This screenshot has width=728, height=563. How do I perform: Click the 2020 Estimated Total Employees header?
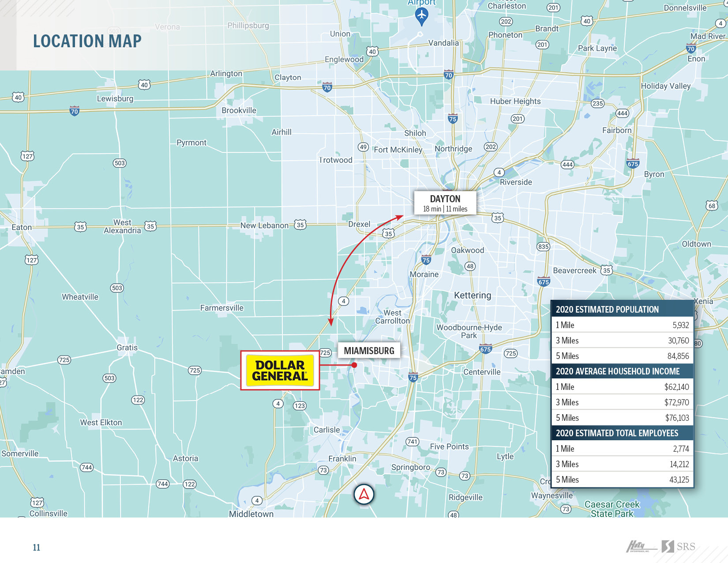[x=622, y=433]
